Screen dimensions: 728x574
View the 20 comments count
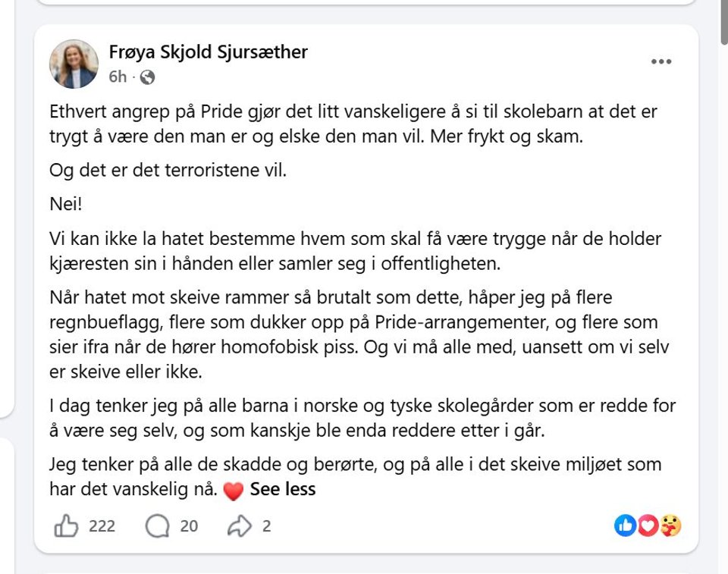tap(189, 526)
